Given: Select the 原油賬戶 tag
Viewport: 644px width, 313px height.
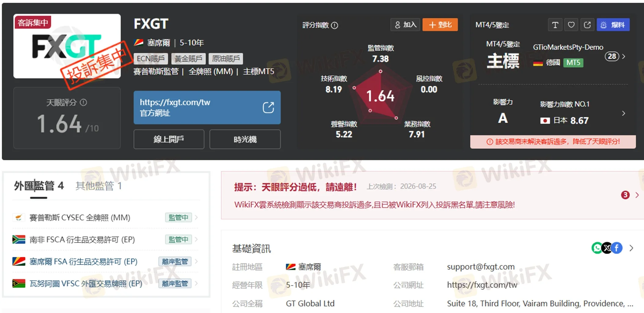Looking at the screenshot, I should [226, 58].
